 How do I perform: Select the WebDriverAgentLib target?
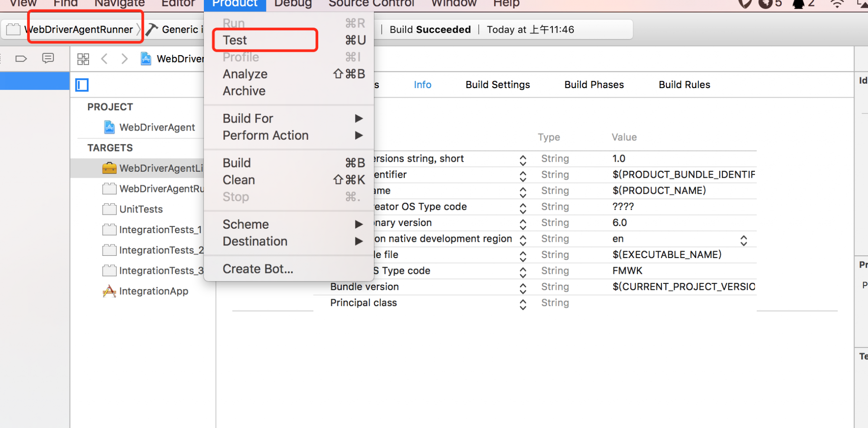coord(138,168)
